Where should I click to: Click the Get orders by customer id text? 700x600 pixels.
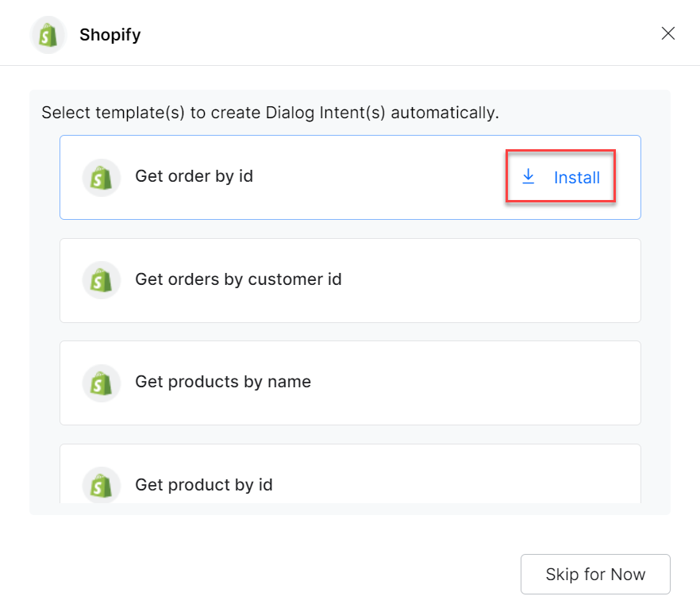click(x=238, y=279)
